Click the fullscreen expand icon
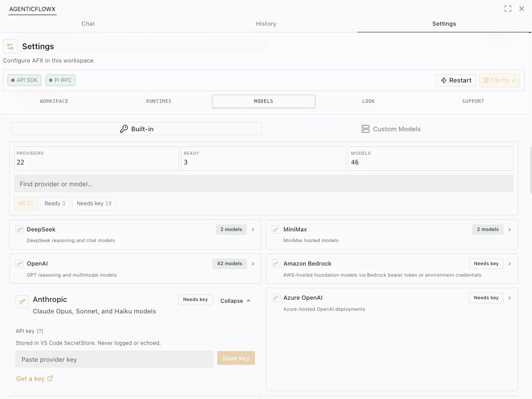 click(508, 9)
